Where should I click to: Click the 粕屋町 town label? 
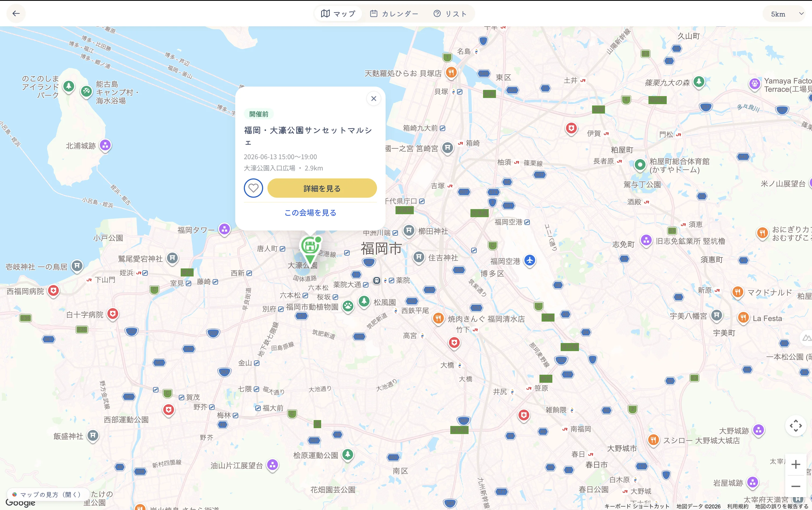tap(622, 150)
